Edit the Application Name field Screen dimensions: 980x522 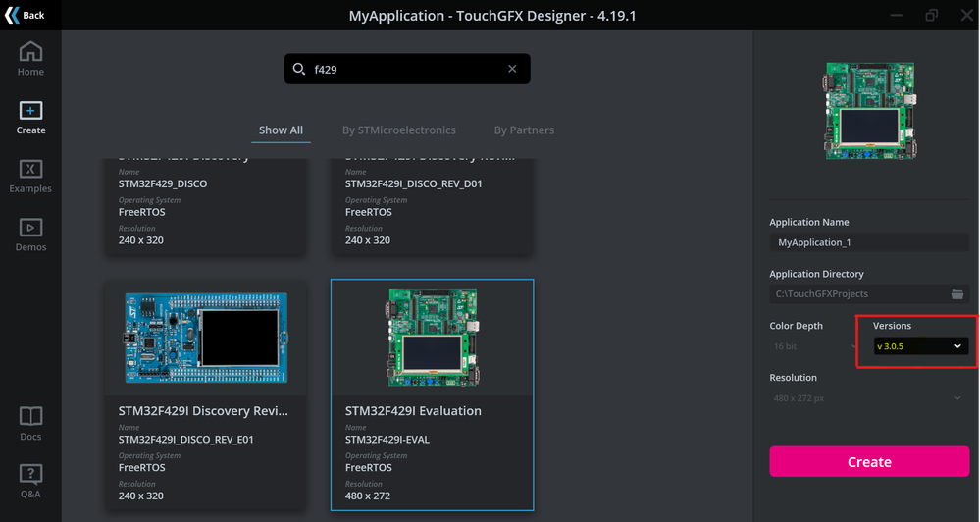pos(869,242)
